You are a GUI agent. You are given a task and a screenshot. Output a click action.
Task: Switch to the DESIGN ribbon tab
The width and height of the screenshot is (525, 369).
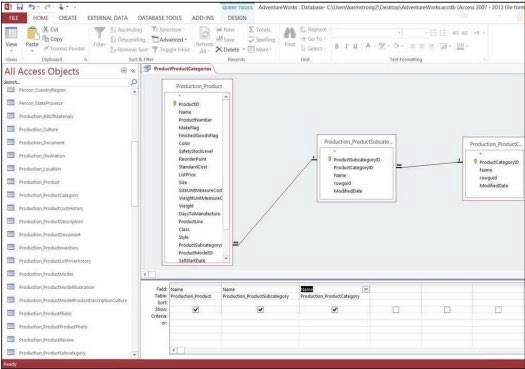coord(237,18)
